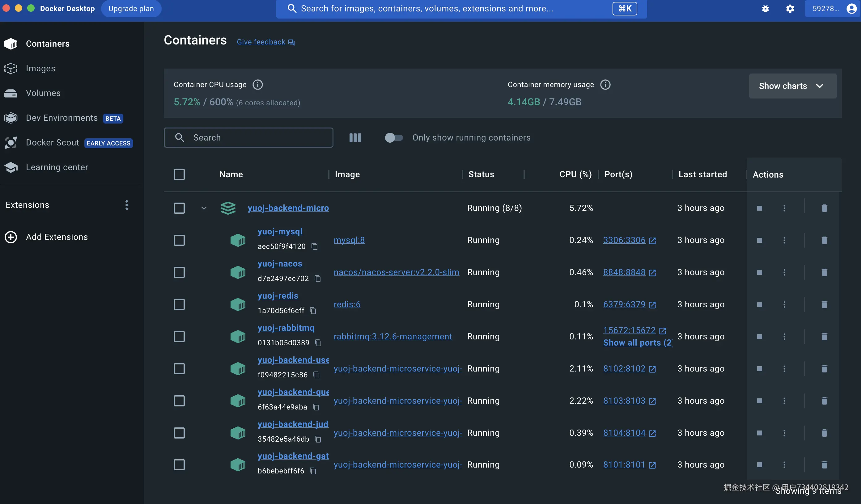This screenshot has height=504, width=861.
Task: Open Dev Environments in sidebar
Action: pyautogui.click(x=62, y=118)
